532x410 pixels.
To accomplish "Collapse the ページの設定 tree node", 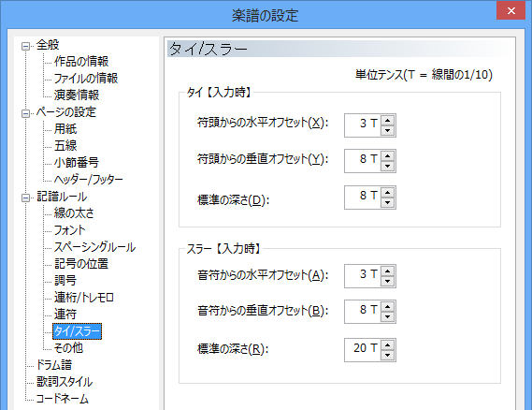I will click(25, 113).
